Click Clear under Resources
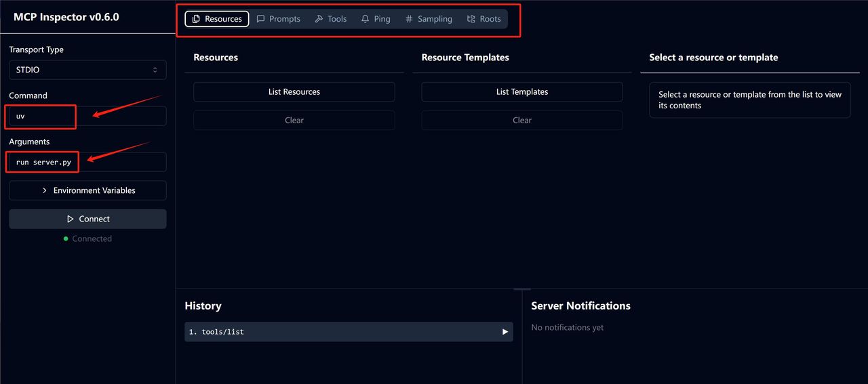This screenshot has width=868, height=384. [294, 121]
